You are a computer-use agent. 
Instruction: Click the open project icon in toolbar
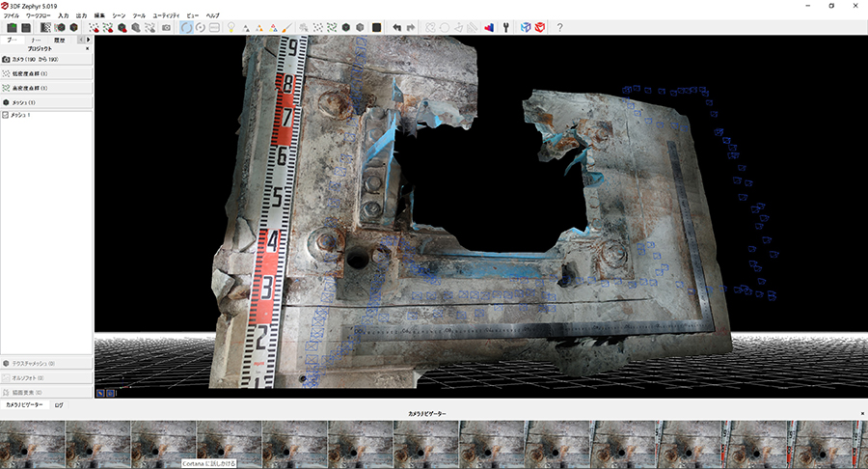click(x=12, y=27)
